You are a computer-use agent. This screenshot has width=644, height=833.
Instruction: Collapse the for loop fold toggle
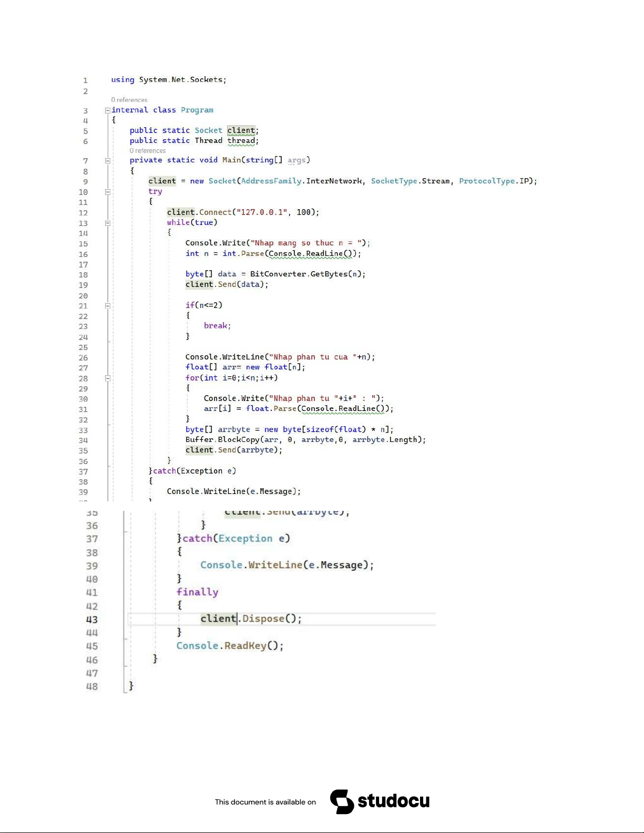pos(108,378)
